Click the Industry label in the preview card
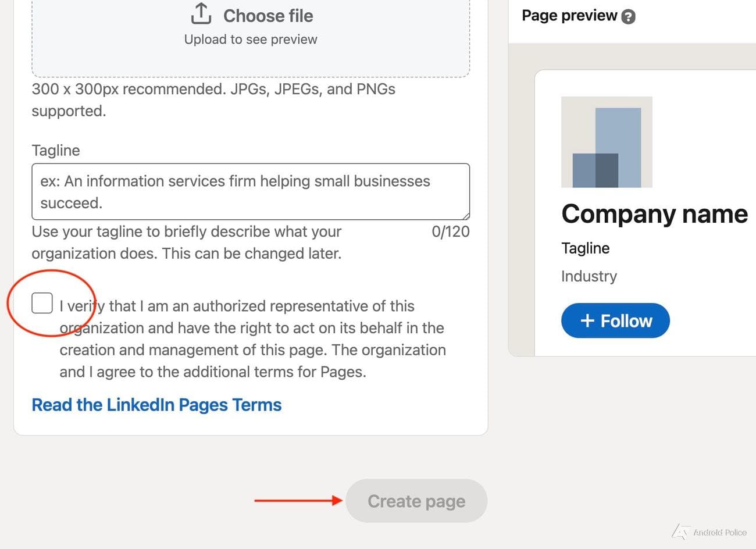The width and height of the screenshot is (756, 549). click(x=589, y=276)
